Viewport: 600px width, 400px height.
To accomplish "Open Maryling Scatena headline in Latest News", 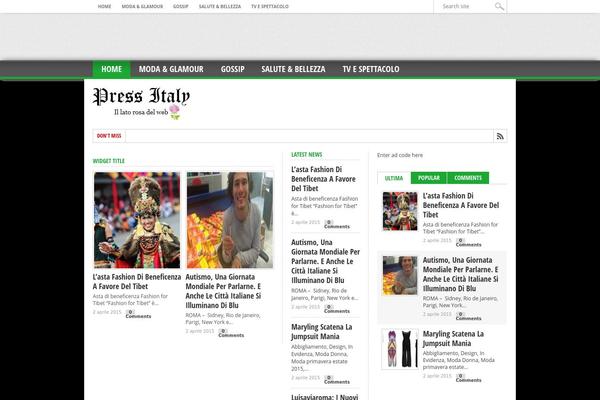I will click(x=321, y=331).
